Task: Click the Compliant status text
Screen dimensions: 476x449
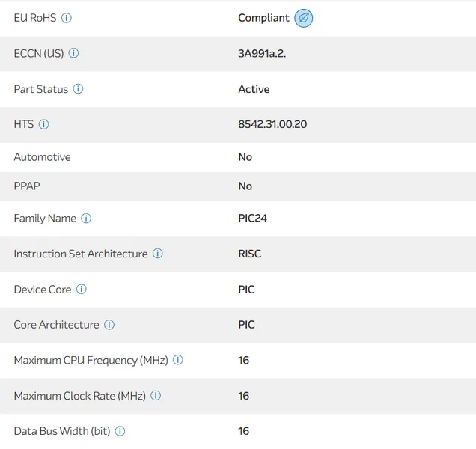Action: click(263, 18)
